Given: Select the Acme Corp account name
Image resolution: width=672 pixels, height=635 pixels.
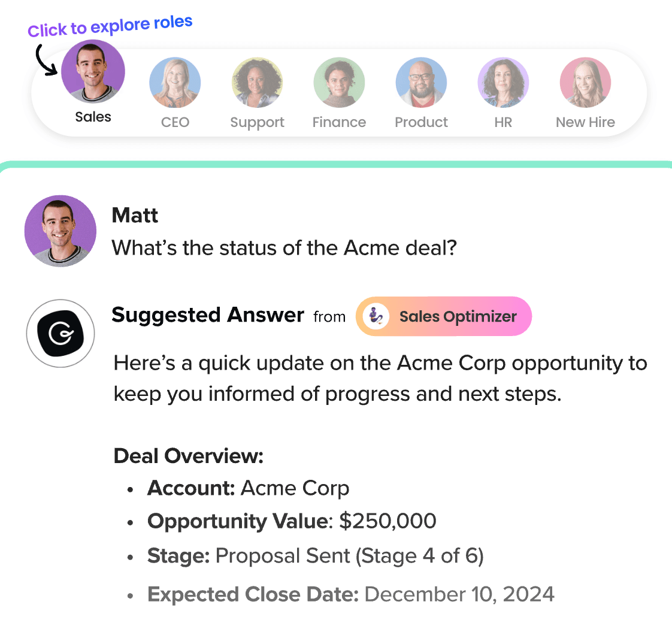Looking at the screenshot, I should click(x=295, y=488).
